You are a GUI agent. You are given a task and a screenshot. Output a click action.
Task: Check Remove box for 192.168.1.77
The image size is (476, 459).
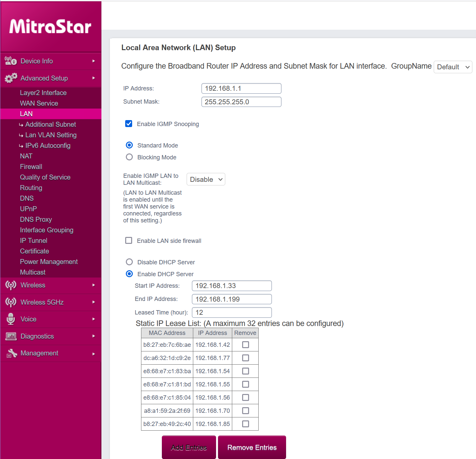245,358
